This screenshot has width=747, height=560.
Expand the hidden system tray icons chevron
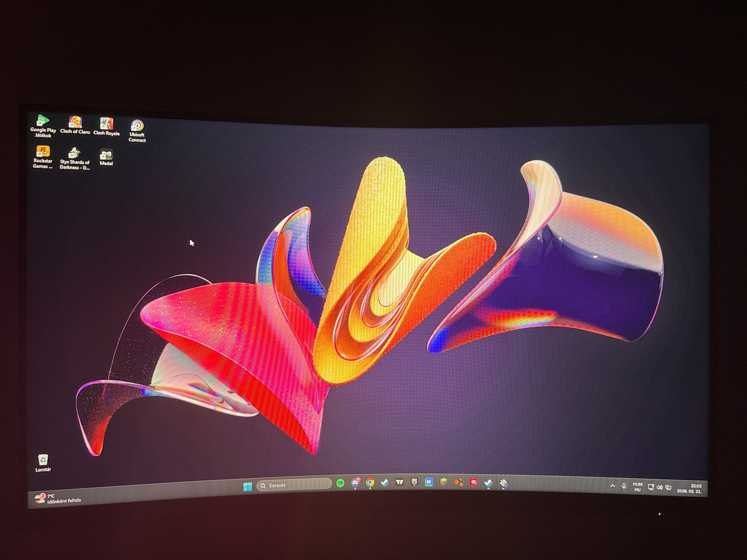click(613, 486)
